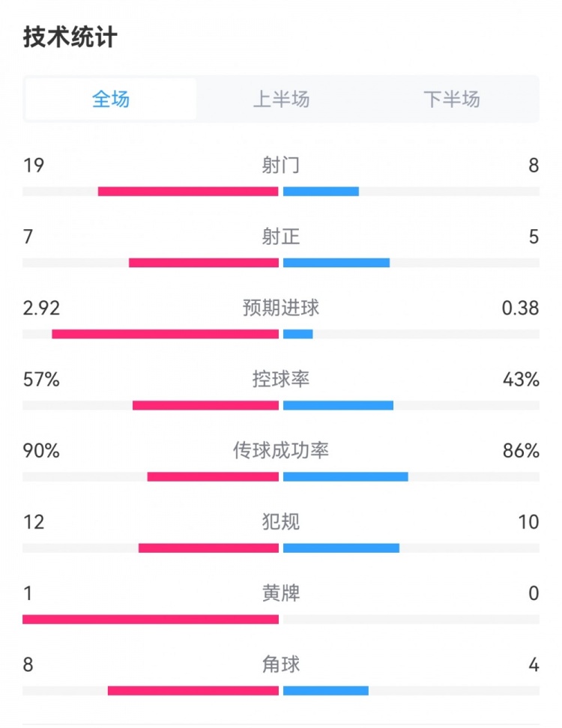Click the 角球 stat label
Viewport: 562px width, 728px height.
281,664
